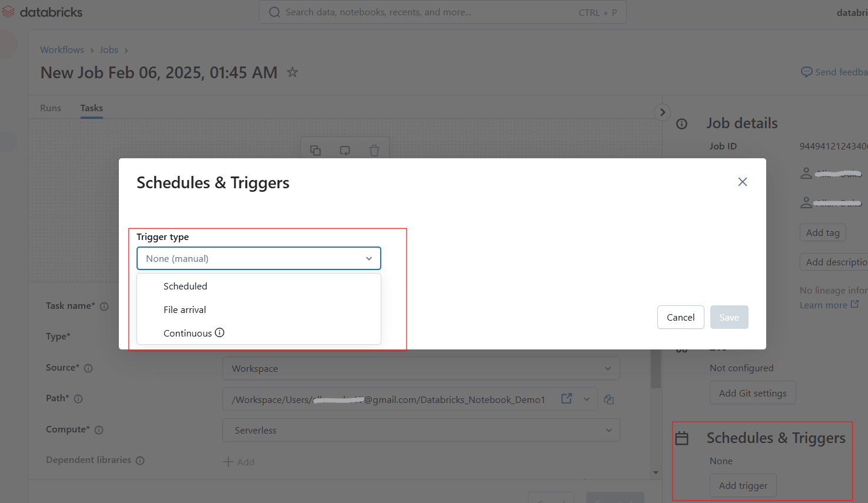Click the Add description button
Viewport: 868px width, 503px height.
(x=834, y=262)
